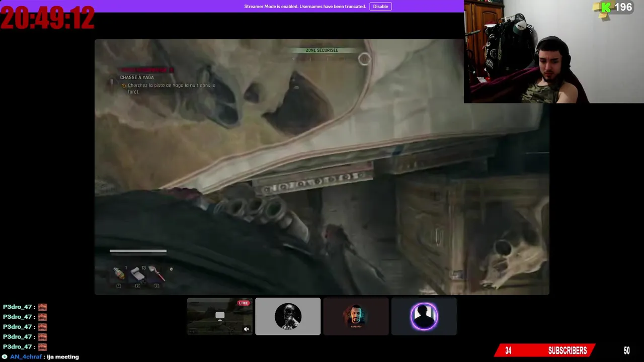Click the streamer webcam overlay

click(x=553, y=51)
